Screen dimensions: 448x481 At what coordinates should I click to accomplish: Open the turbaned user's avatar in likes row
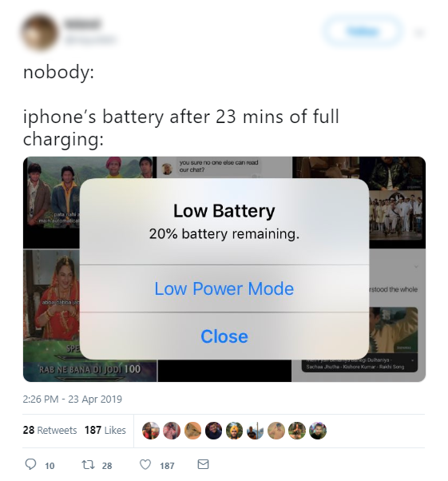tap(234, 431)
